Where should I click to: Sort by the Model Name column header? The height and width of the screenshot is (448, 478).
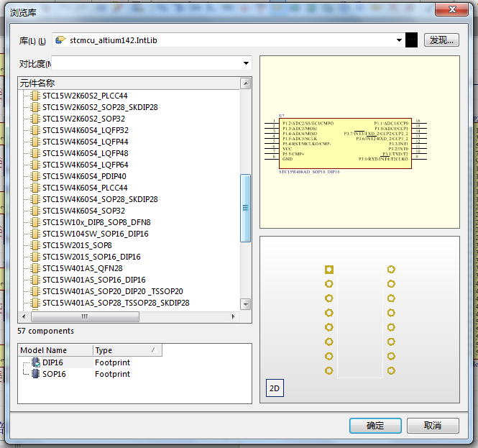(x=55, y=350)
